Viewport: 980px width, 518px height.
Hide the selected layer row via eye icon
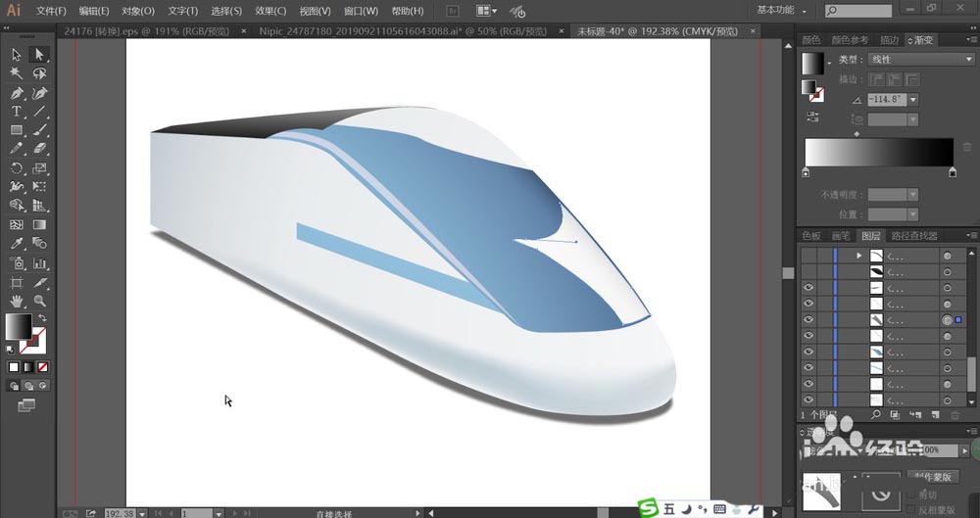click(x=808, y=320)
